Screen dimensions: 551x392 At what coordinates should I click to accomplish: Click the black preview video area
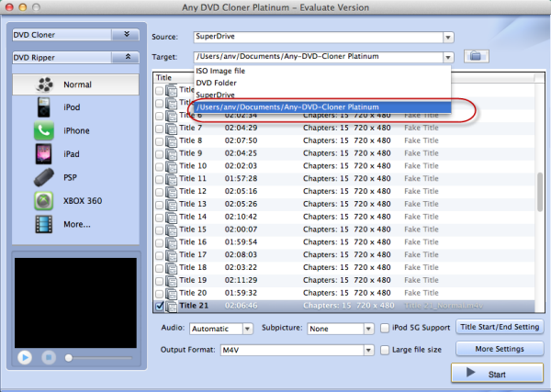[x=75, y=303]
